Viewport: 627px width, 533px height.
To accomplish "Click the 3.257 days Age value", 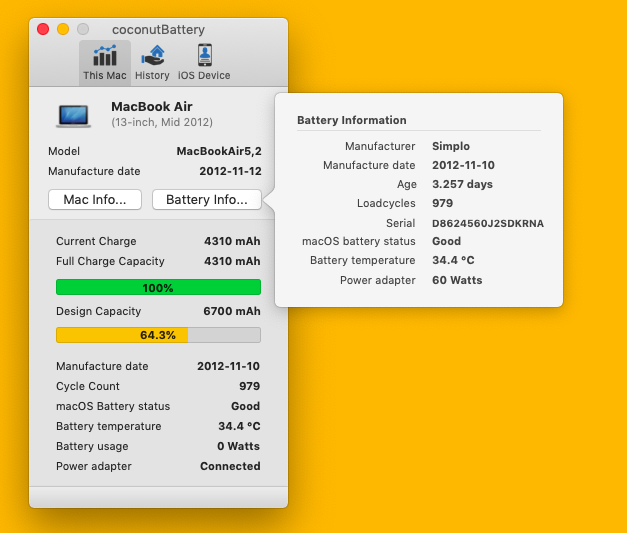I will [x=464, y=184].
